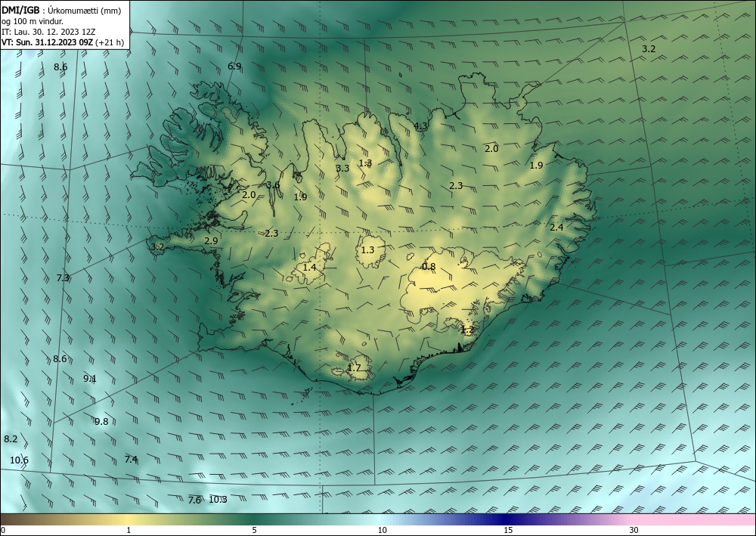Click the 2.9 value label

click(x=211, y=240)
